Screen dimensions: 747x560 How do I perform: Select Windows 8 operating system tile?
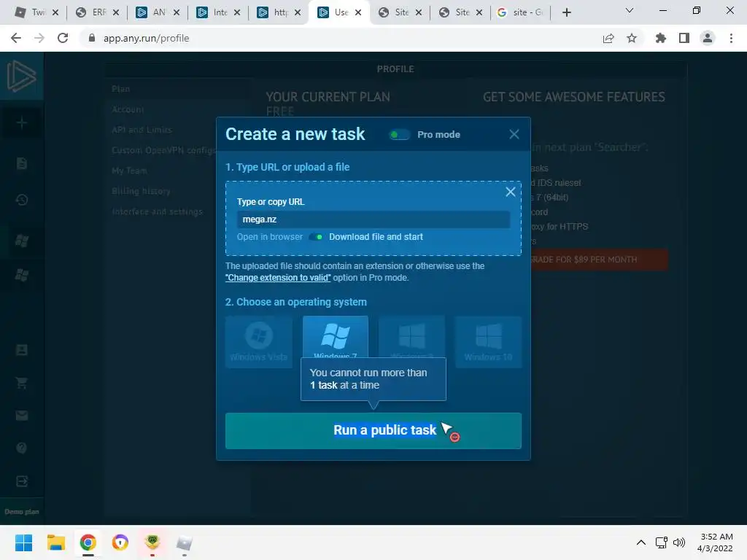pos(411,337)
